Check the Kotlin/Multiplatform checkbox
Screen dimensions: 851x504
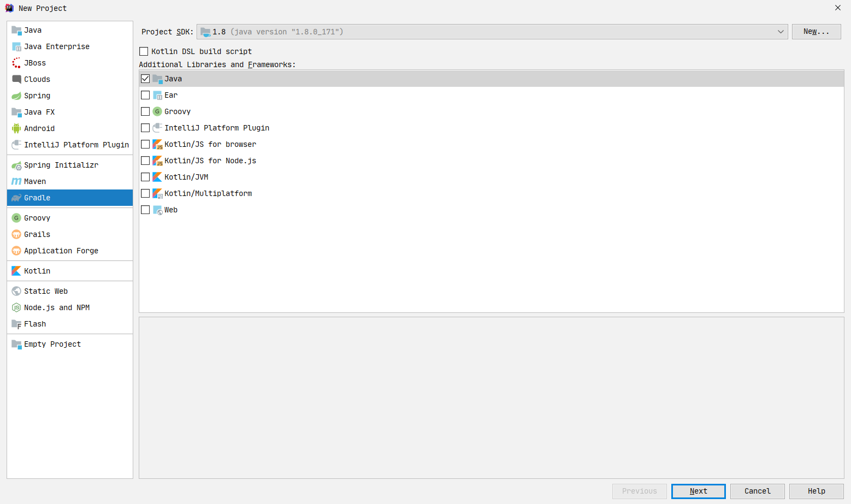click(x=145, y=193)
